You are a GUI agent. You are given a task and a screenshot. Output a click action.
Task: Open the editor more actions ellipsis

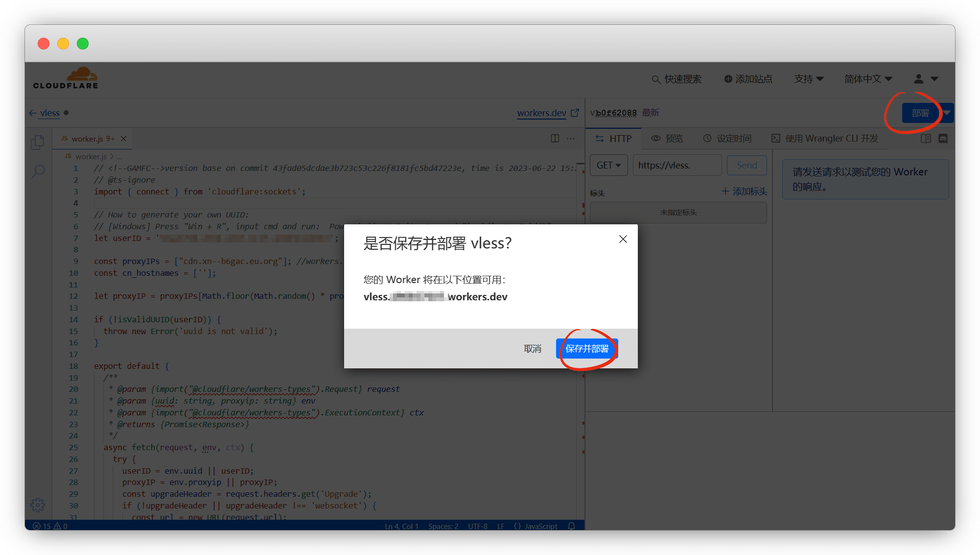pos(571,139)
